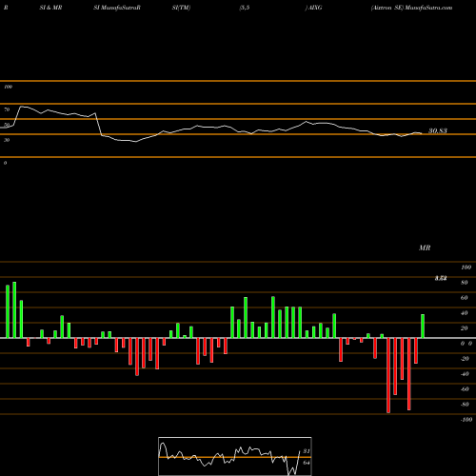Click the 30 label on RSI axis

pyautogui.click(x=7, y=140)
